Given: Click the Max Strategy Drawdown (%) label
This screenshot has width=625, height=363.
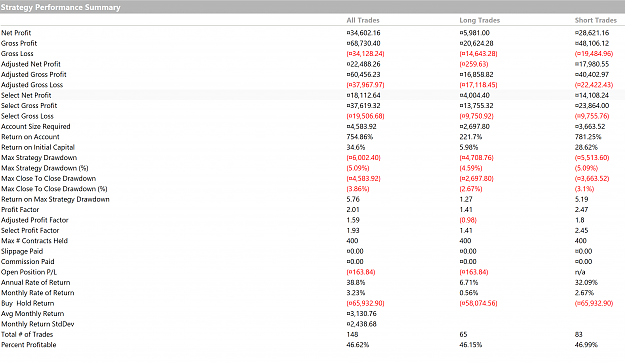Looking at the screenshot, I should 45,168.
